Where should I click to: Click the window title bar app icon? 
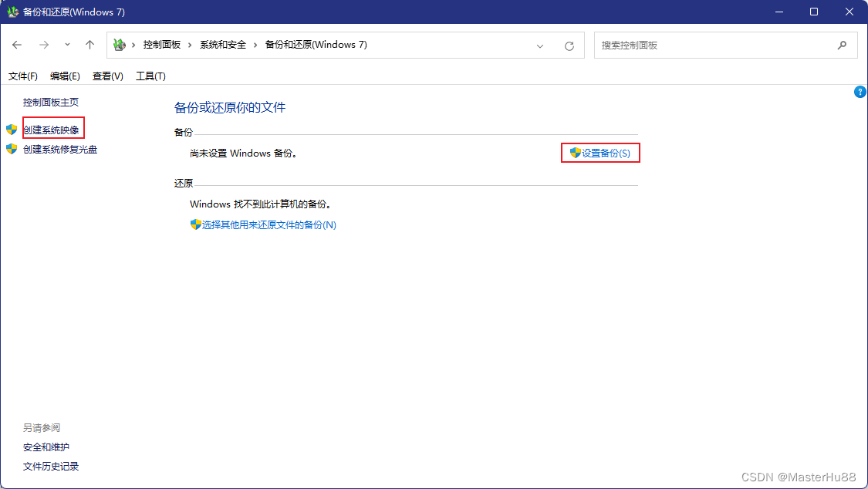12,12
